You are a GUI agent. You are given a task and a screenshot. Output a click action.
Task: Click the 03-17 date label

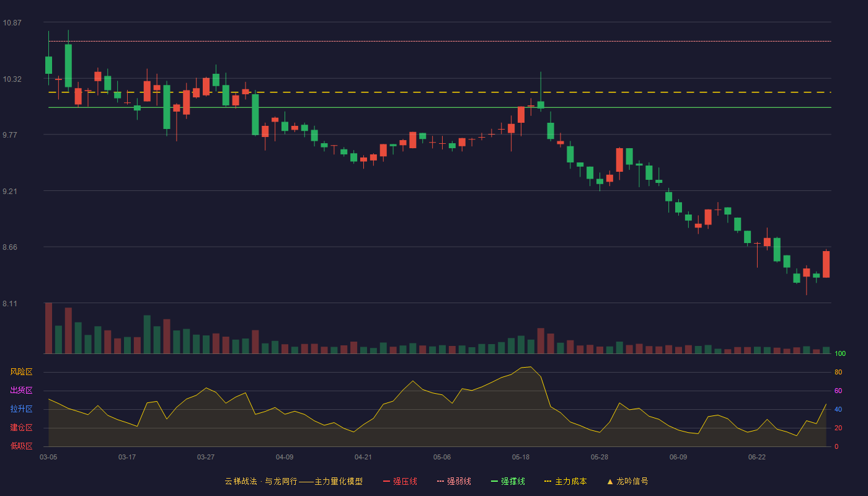click(x=127, y=457)
